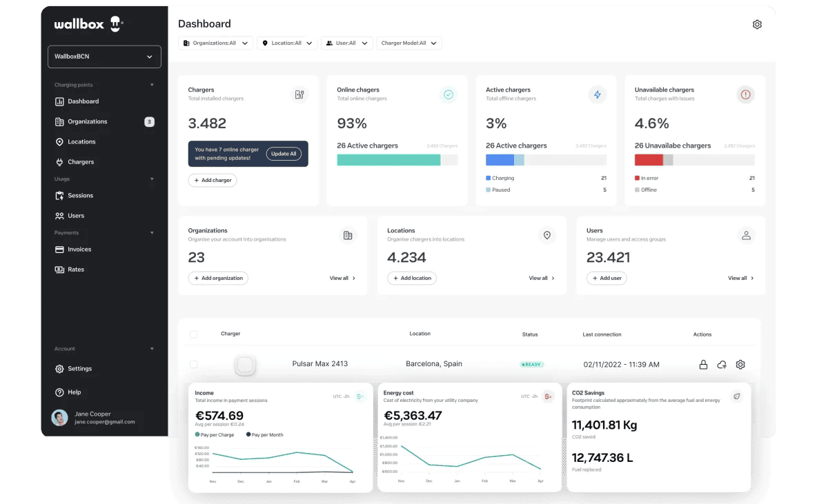This screenshot has width=828, height=504.
Task: Restart the Pulsar Max 2413 via cloud action
Action: click(x=722, y=364)
